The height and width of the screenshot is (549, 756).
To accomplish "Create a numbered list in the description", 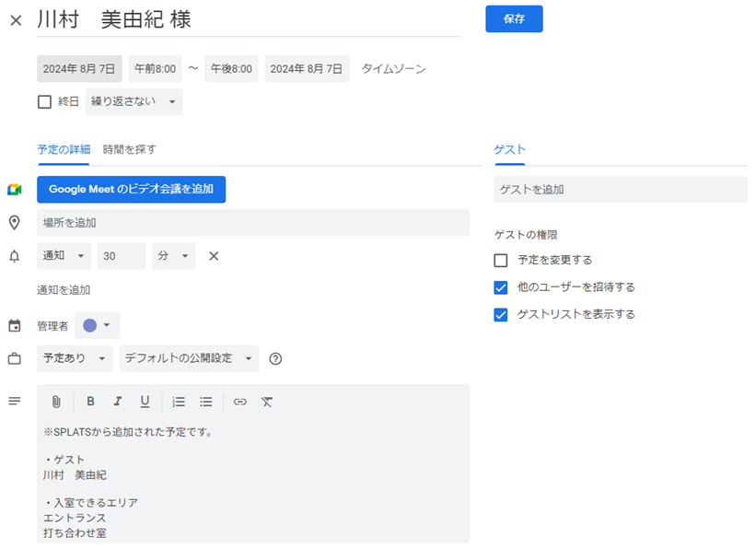I will pos(178,402).
